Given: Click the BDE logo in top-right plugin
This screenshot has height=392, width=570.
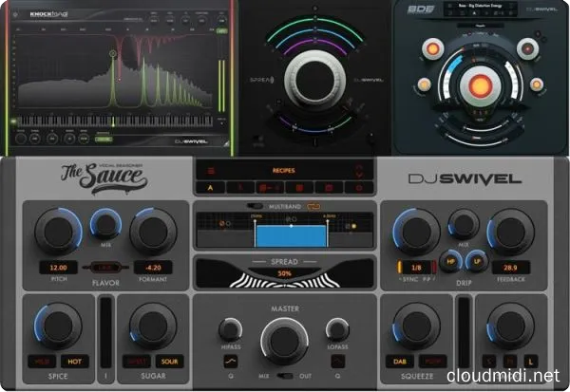Looking at the screenshot, I should click(x=421, y=9).
